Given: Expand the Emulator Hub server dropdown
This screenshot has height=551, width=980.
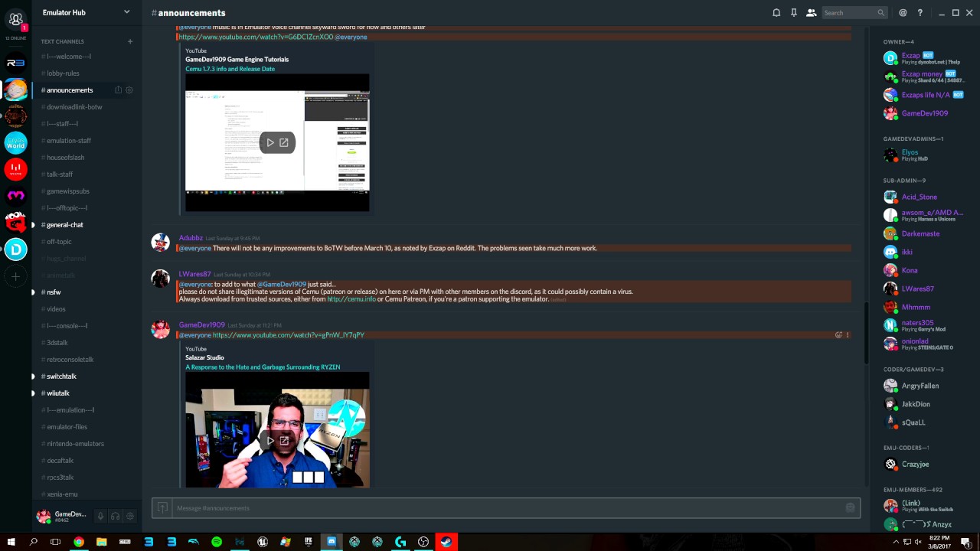Looking at the screenshot, I should click(127, 11).
